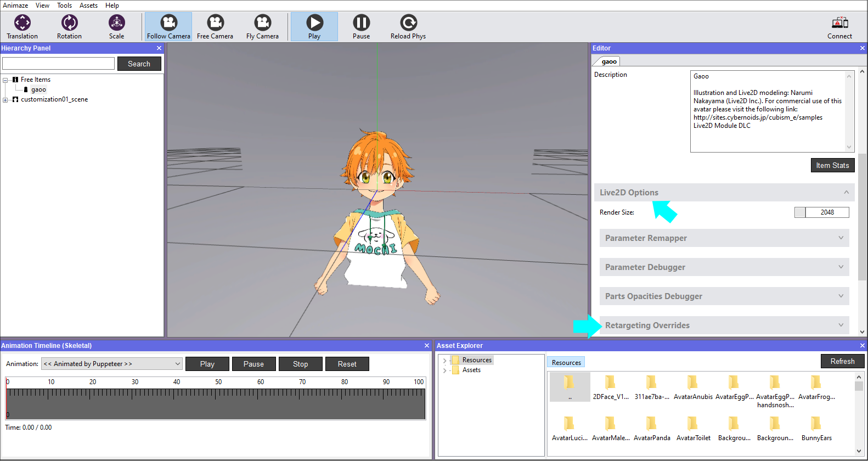Go to parent folder in Asset Explorer
The image size is (868, 461).
click(570, 386)
